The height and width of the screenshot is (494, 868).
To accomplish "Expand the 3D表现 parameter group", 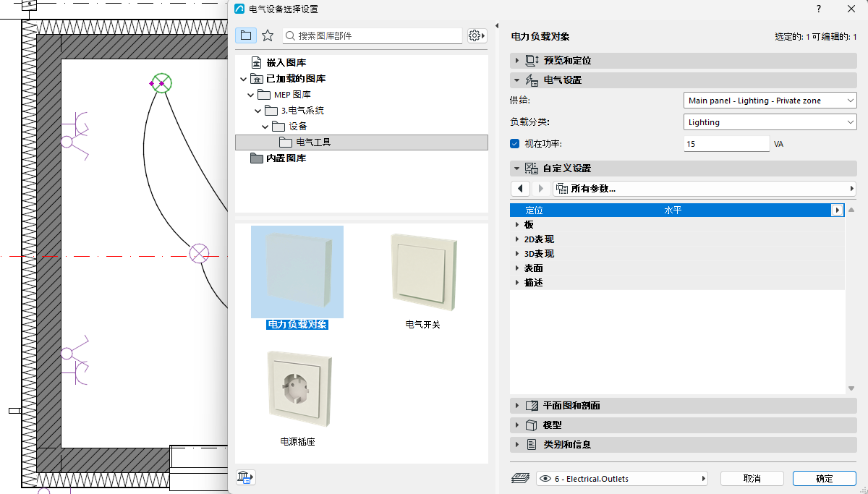I will [x=517, y=254].
